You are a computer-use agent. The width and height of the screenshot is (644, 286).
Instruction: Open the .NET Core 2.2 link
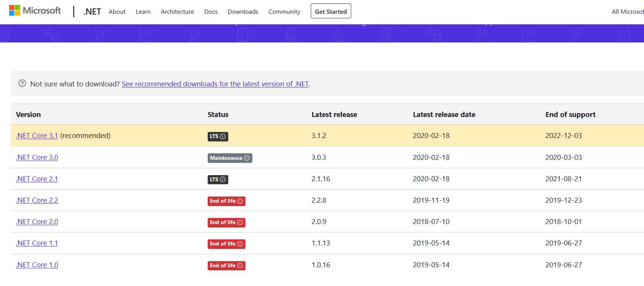click(x=37, y=200)
